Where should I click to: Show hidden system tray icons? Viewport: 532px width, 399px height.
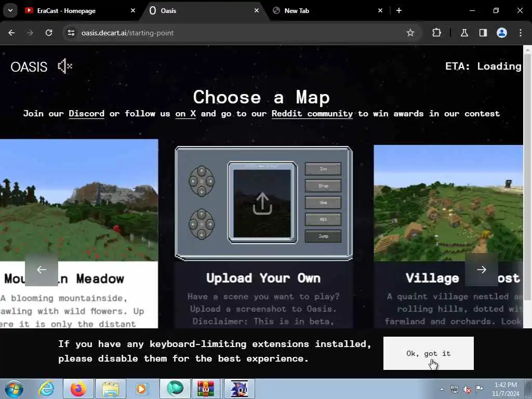click(x=442, y=389)
